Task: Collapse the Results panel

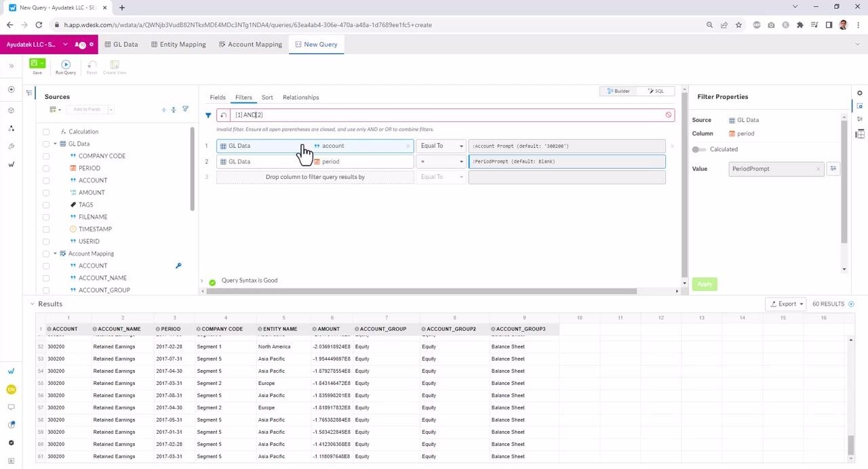Action: point(32,304)
